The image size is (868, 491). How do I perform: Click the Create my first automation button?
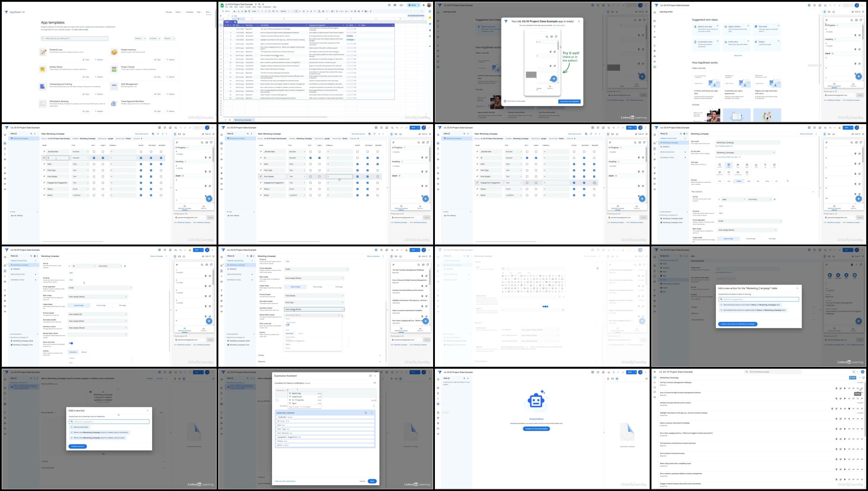pyautogui.click(x=536, y=429)
